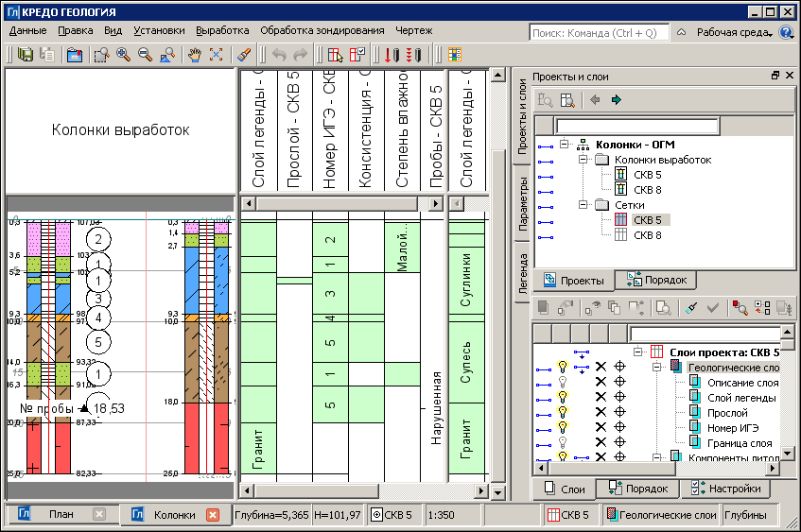Close the Колонки tab with red X
The image size is (801, 532).
coord(213,515)
